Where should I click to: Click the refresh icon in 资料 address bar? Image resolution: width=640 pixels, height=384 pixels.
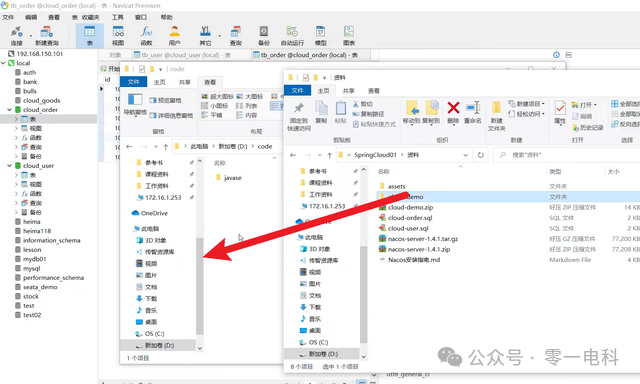tap(480, 155)
